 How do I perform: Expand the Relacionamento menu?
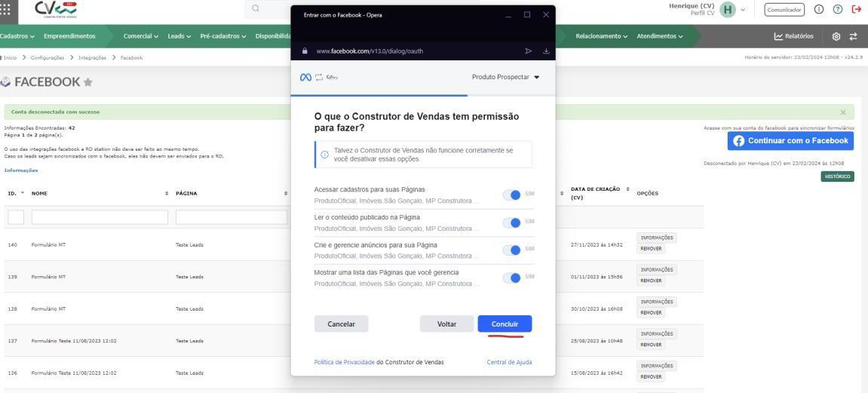[x=601, y=36]
